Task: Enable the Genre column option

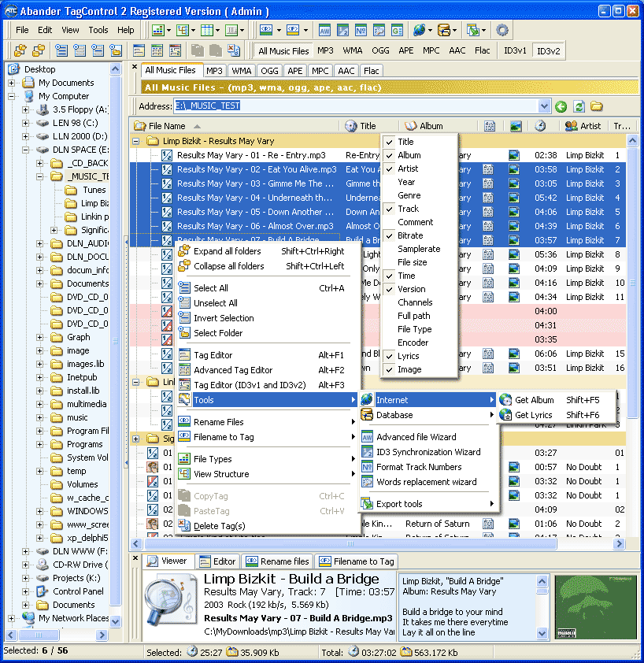Action: point(409,195)
